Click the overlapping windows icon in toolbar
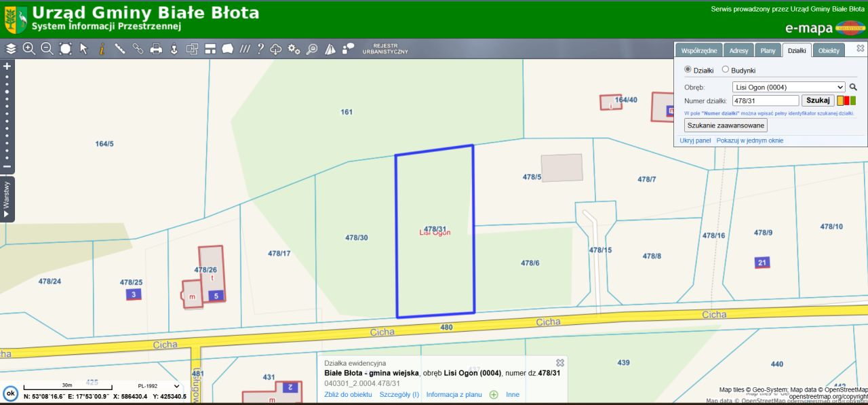 [x=192, y=49]
